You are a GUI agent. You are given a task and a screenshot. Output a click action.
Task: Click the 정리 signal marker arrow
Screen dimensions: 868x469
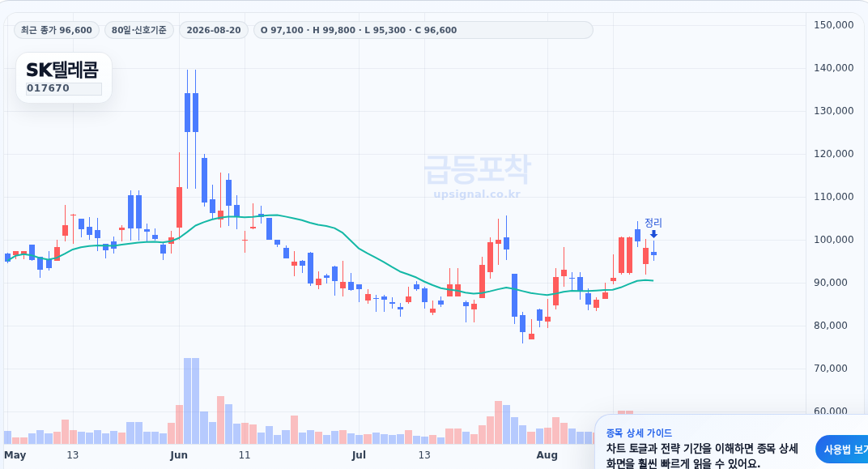[x=653, y=234]
